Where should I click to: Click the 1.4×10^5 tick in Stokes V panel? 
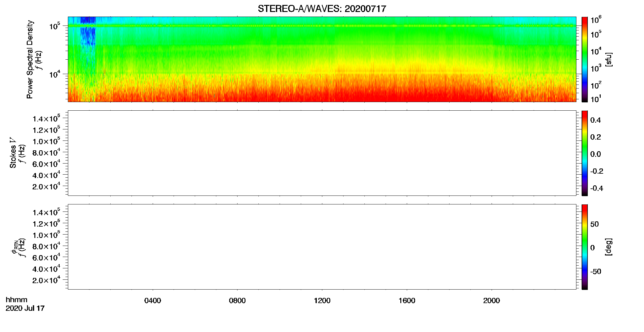point(46,118)
